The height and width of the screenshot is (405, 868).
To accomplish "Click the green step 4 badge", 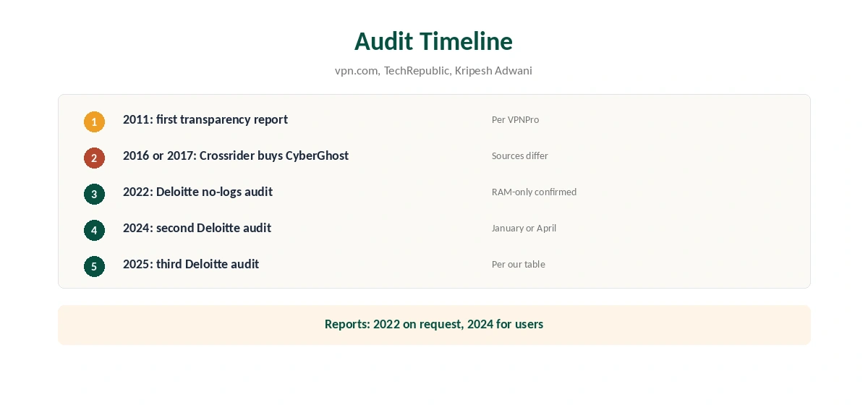I will point(94,230).
